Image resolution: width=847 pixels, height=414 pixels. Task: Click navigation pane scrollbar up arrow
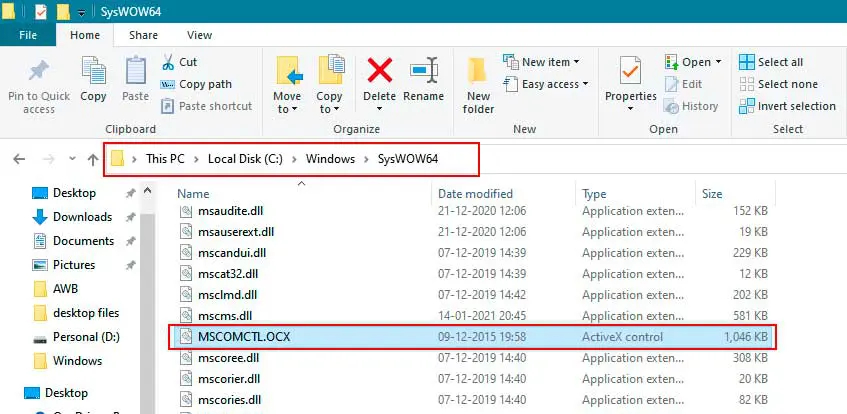147,191
